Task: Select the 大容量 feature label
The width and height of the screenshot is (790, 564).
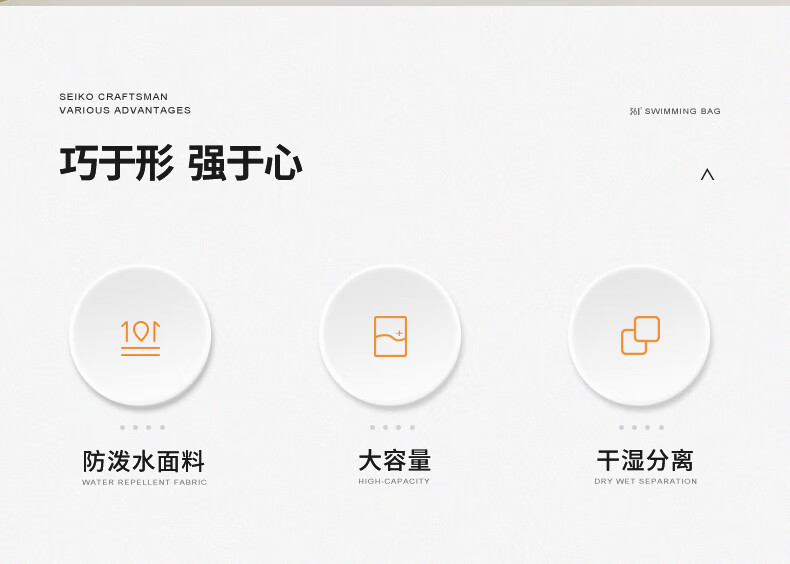Action: click(x=394, y=461)
